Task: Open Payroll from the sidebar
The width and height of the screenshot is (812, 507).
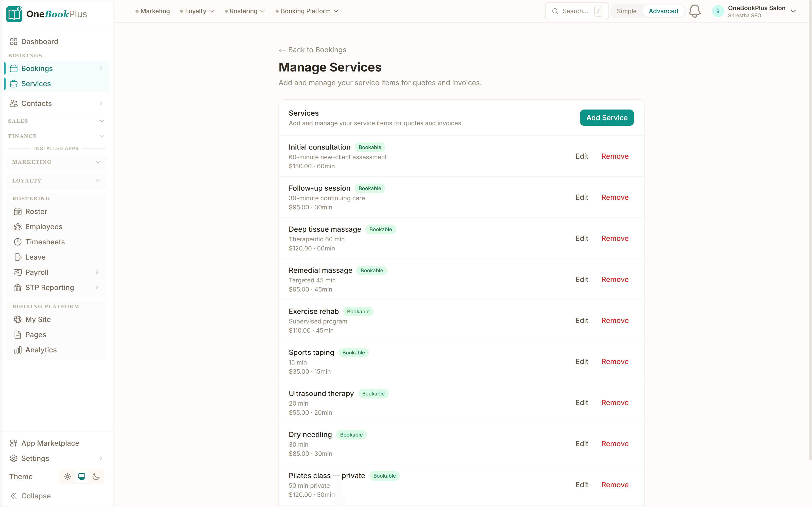Action: coord(37,272)
